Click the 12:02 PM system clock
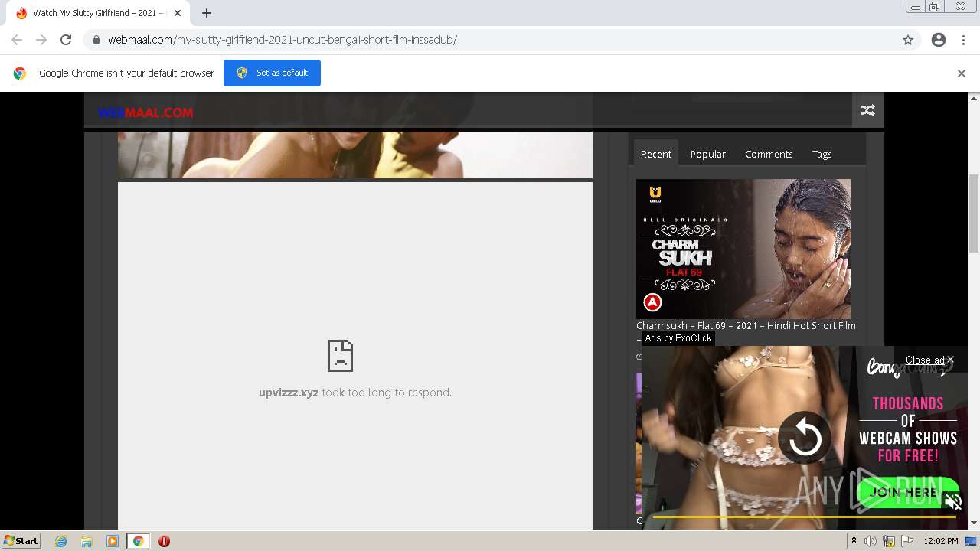The width and height of the screenshot is (980, 551). (x=941, y=541)
